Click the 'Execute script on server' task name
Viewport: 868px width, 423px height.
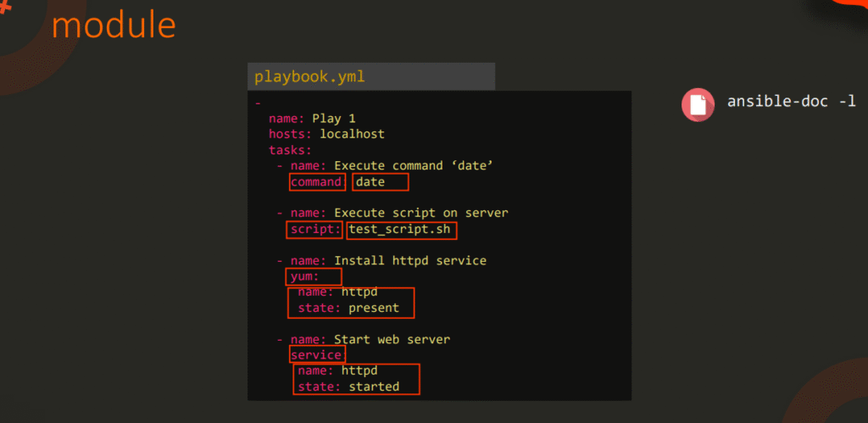click(421, 213)
